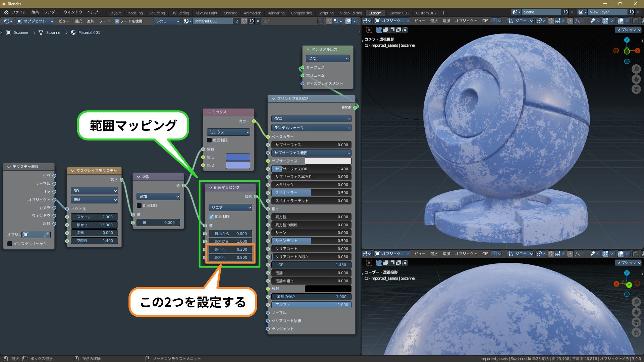Toggle proportional editing icon in upper viewport

pyautogui.click(x=570, y=21)
